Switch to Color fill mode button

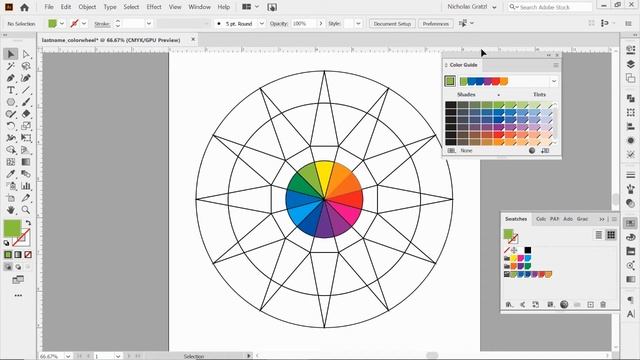pyautogui.click(x=8, y=254)
